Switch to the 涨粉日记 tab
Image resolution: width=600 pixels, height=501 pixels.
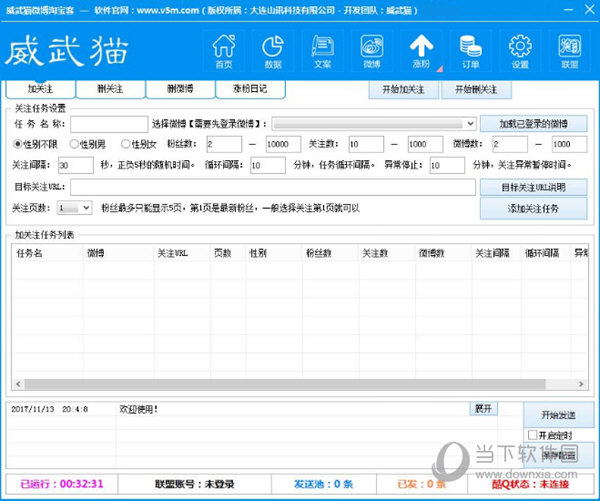tap(250, 89)
